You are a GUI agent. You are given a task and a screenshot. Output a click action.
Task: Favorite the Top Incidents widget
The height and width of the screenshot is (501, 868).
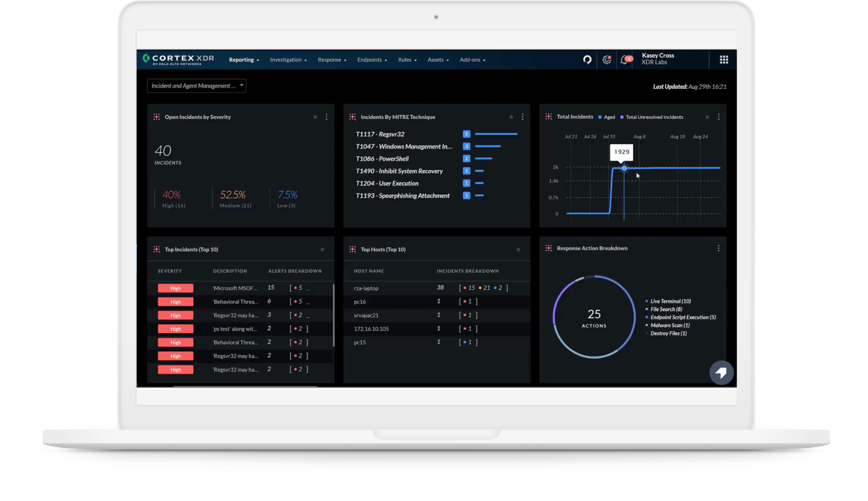click(x=322, y=250)
